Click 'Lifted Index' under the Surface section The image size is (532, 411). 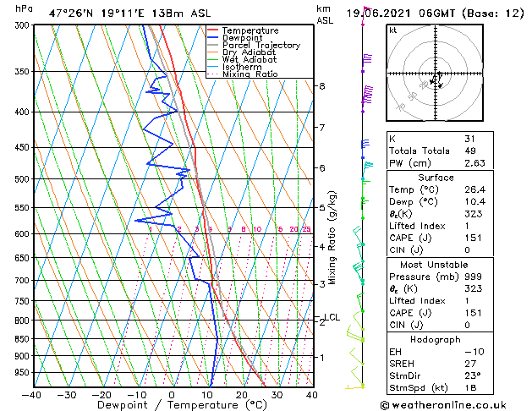tap(417, 226)
